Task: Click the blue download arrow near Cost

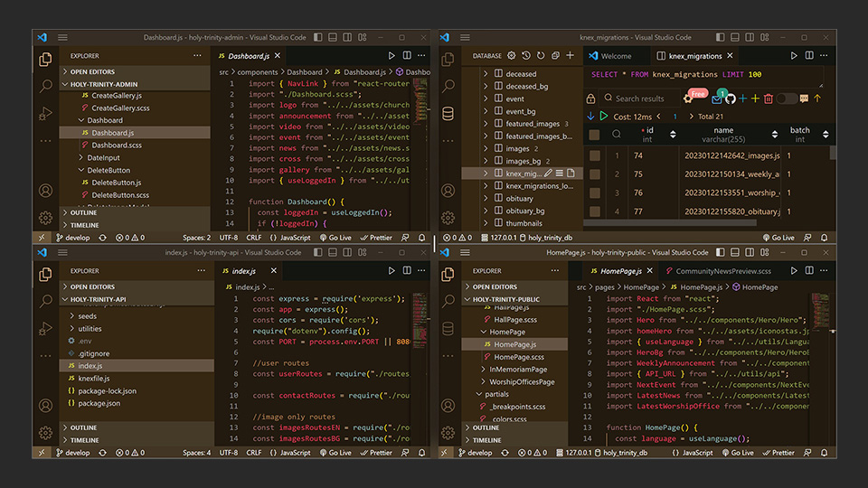Action: point(590,117)
